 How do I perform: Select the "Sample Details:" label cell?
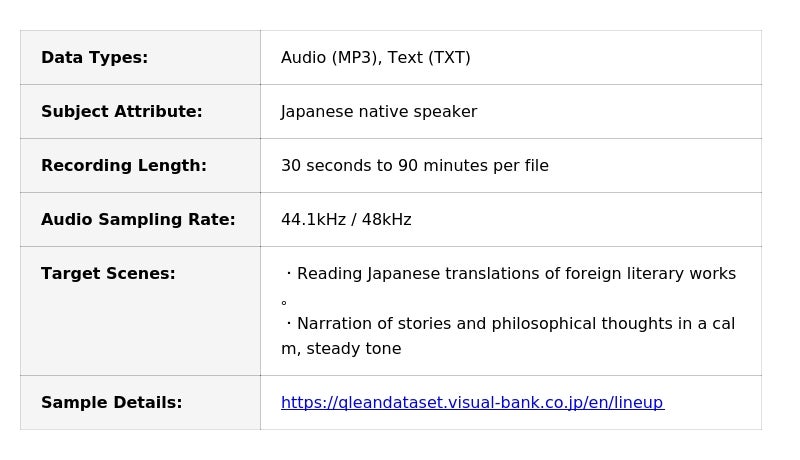tap(111, 403)
